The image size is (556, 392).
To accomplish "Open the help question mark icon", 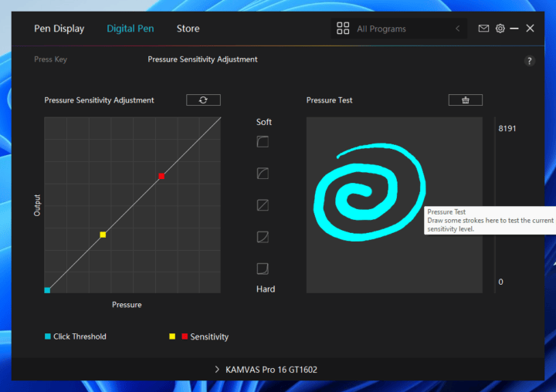I will point(529,61).
